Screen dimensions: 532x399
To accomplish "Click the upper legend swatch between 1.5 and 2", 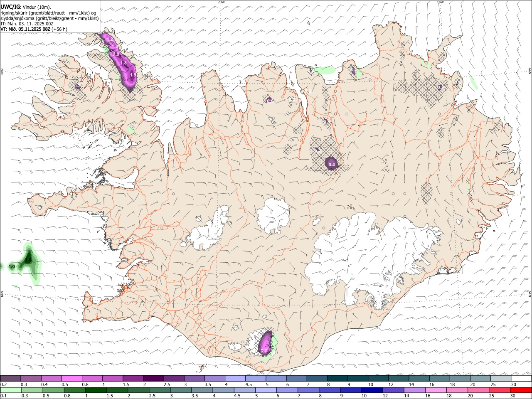I will point(133,378).
